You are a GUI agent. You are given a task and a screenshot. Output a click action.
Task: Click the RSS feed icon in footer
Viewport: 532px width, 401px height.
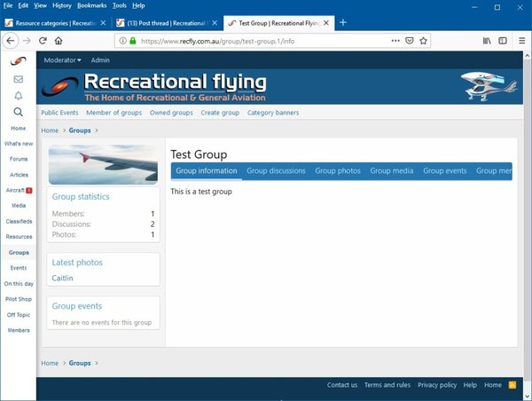[512, 385]
